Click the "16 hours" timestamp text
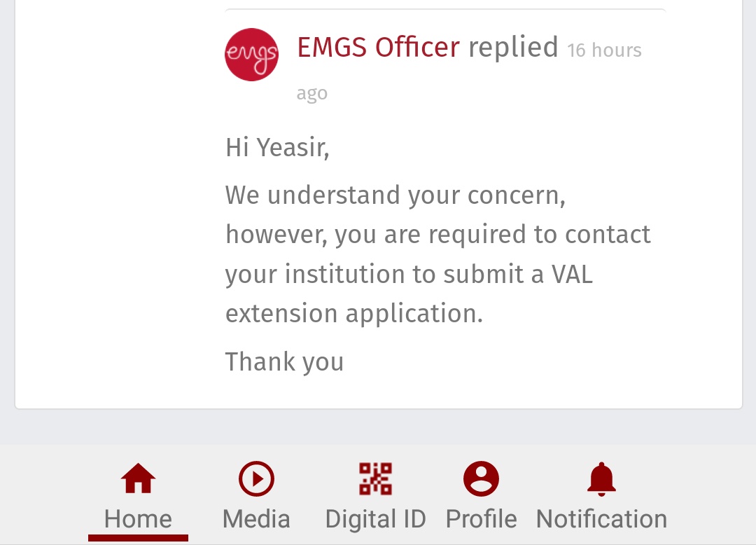The height and width of the screenshot is (545, 756). [x=604, y=50]
